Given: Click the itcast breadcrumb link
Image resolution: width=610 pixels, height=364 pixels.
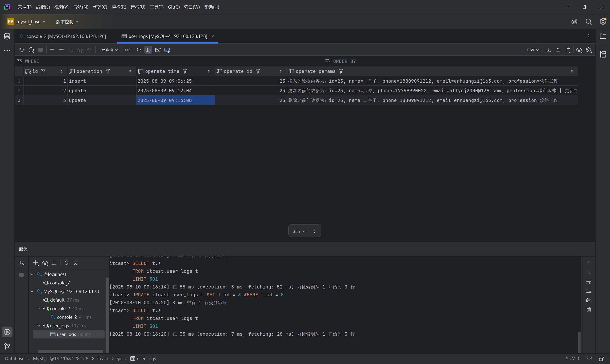Looking at the screenshot, I should tap(102, 359).
